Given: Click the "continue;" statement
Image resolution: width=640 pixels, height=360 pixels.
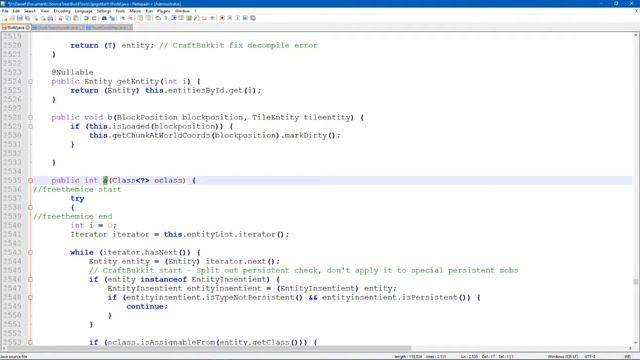Looking at the screenshot, I should 147,307.
